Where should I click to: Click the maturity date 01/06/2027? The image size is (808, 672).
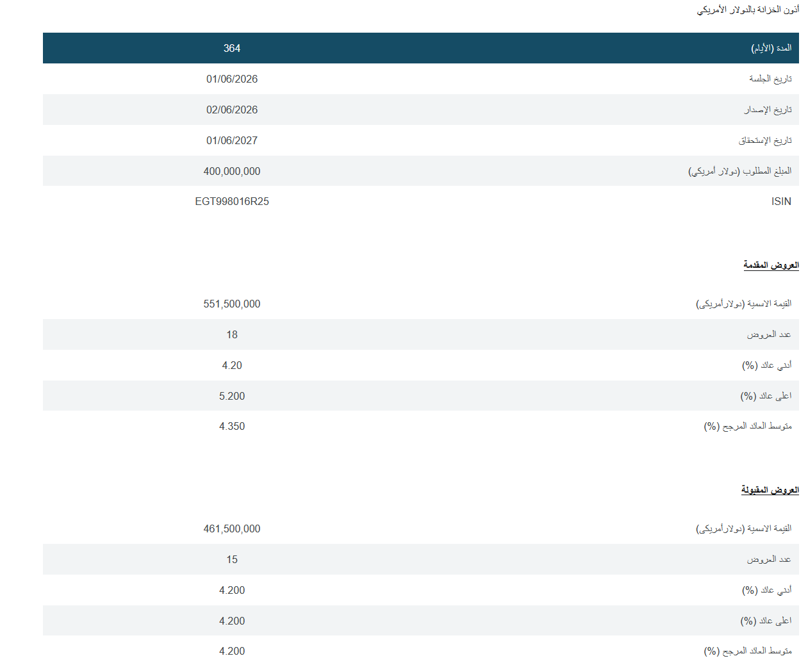[232, 140]
